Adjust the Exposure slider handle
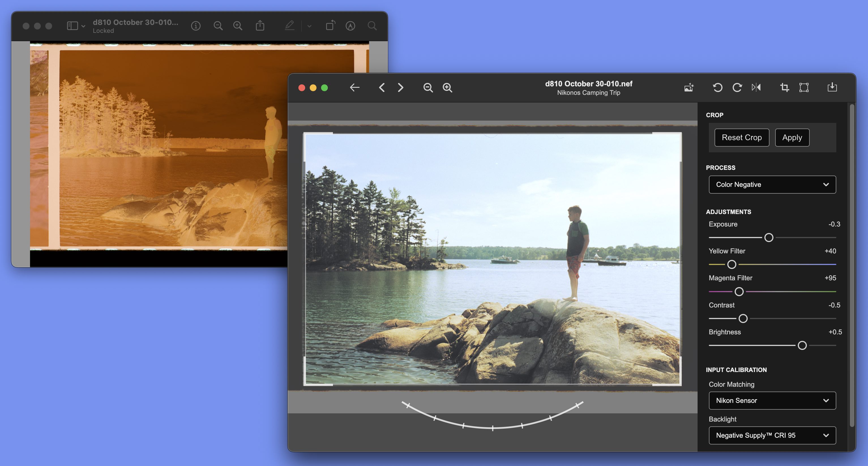Viewport: 868px width, 466px height. coord(769,238)
